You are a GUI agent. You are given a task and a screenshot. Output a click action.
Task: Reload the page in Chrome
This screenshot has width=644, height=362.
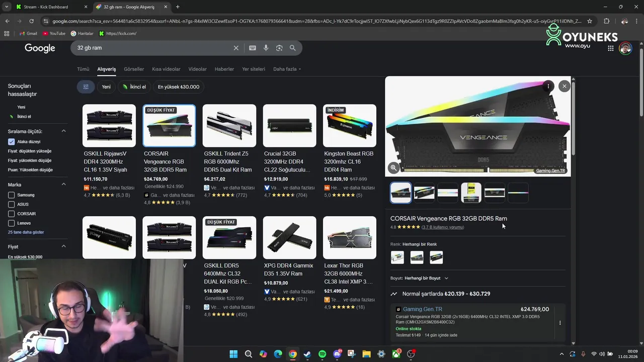(x=31, y=21)
